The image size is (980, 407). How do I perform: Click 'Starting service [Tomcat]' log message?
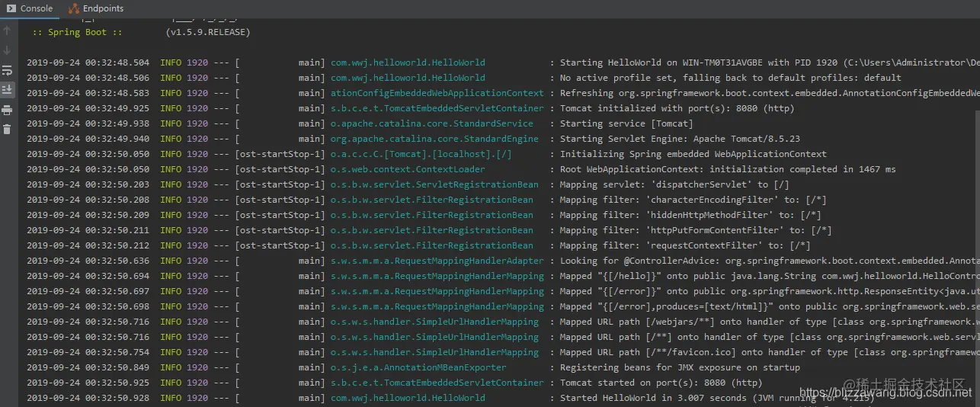click(626, 123)
